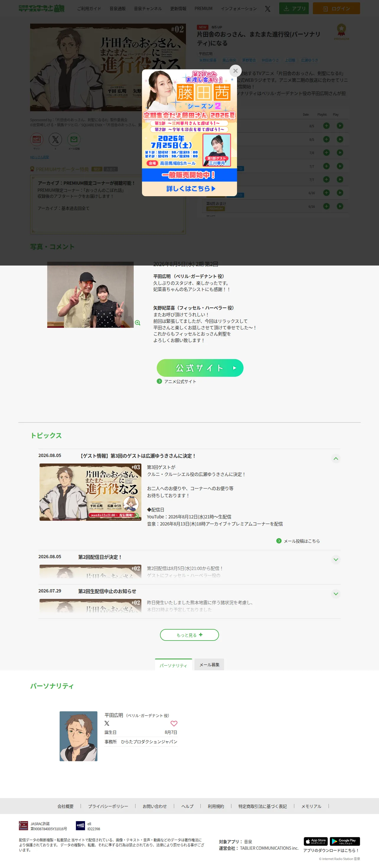Open the メール投稿はこちら link

pyautogui.click(x=298, y=541)
